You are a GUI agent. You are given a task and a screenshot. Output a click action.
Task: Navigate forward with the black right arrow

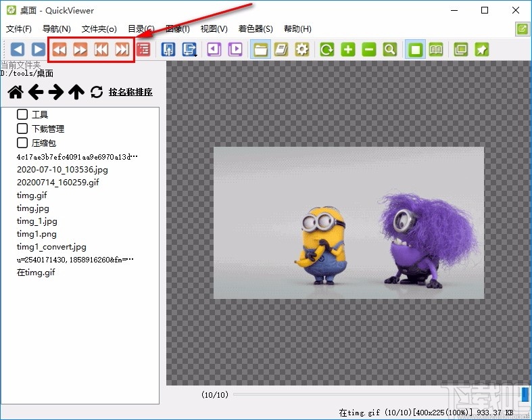56,92
